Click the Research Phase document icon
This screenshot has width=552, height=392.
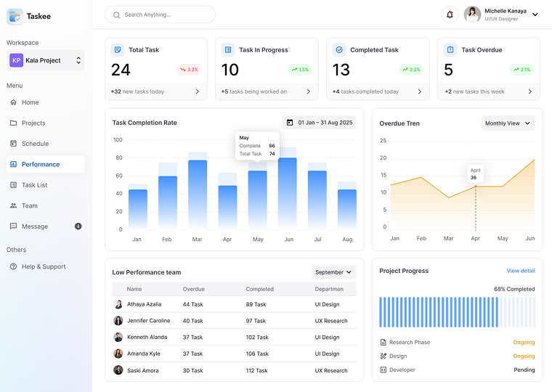pos(383,343)
